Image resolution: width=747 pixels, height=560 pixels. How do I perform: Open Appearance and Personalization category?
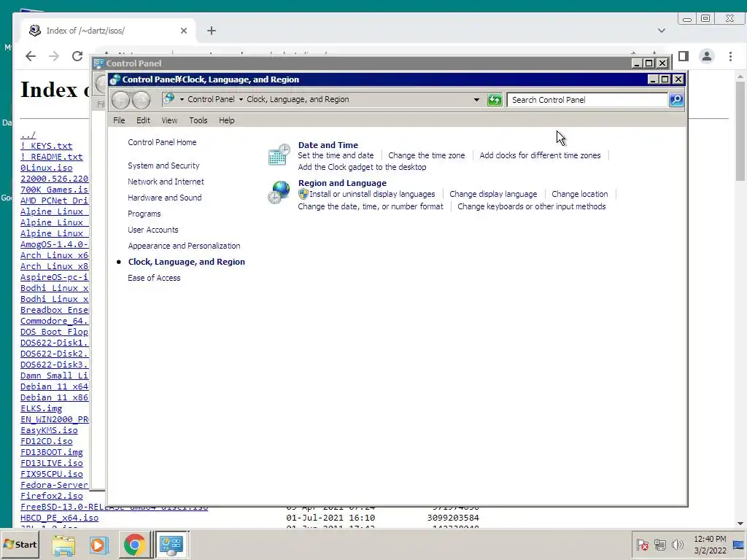[x=184, y=246]
